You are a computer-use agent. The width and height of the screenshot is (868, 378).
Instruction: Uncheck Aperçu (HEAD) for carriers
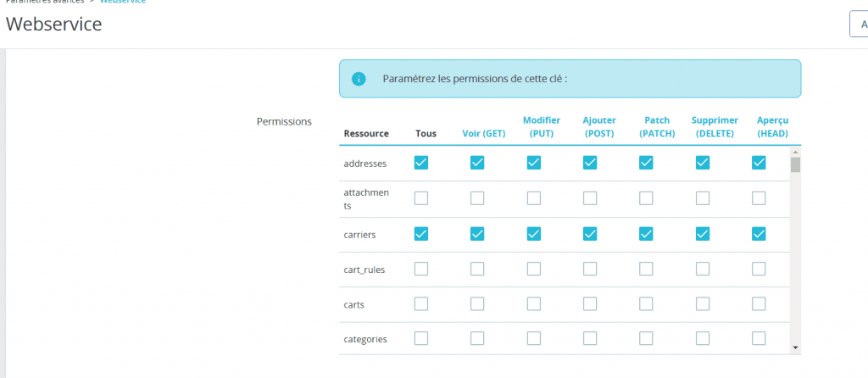tap(759, 233)
